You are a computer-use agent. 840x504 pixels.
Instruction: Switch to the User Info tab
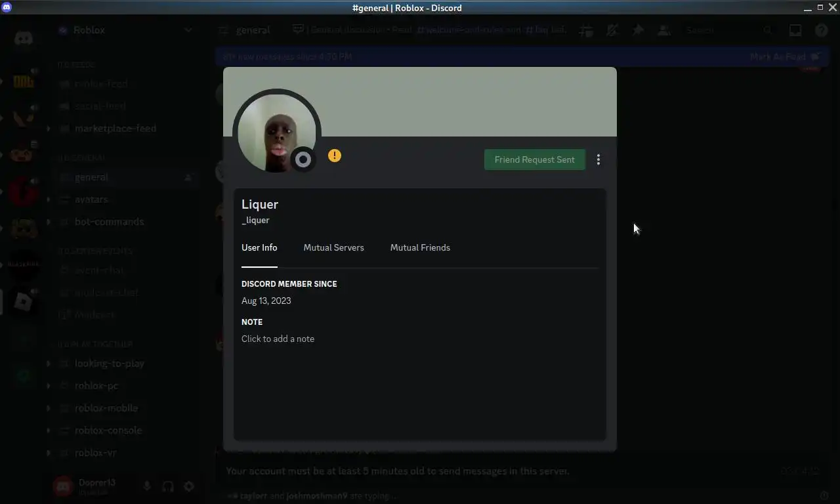pos(259,247)
